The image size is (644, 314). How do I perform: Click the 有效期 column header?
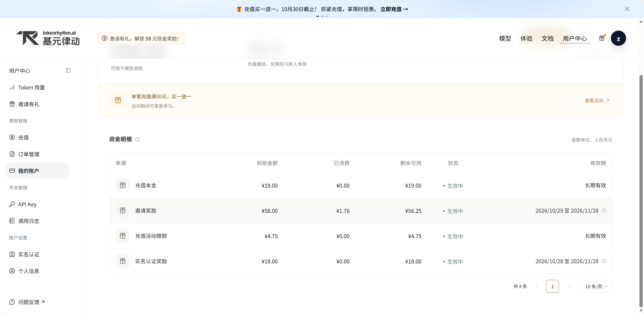click(598, 163)
